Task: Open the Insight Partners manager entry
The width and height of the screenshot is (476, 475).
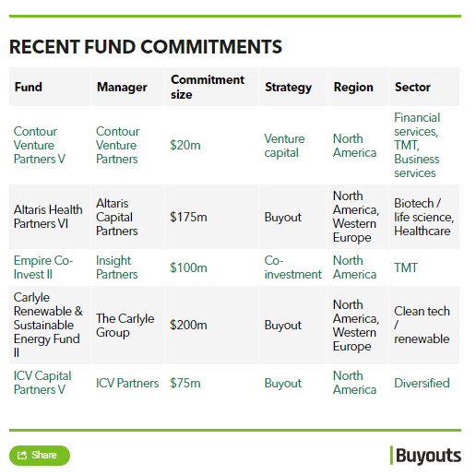Action: click(117, 267)
